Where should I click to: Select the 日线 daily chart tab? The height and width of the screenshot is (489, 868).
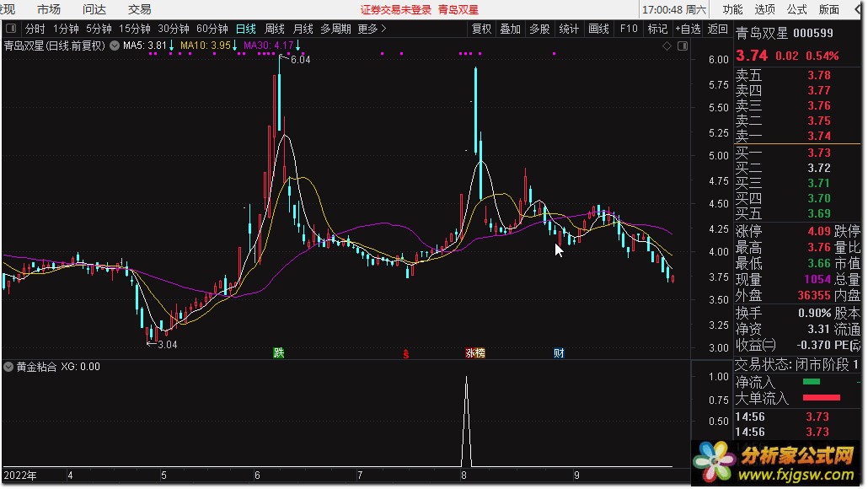click(246, 29)
